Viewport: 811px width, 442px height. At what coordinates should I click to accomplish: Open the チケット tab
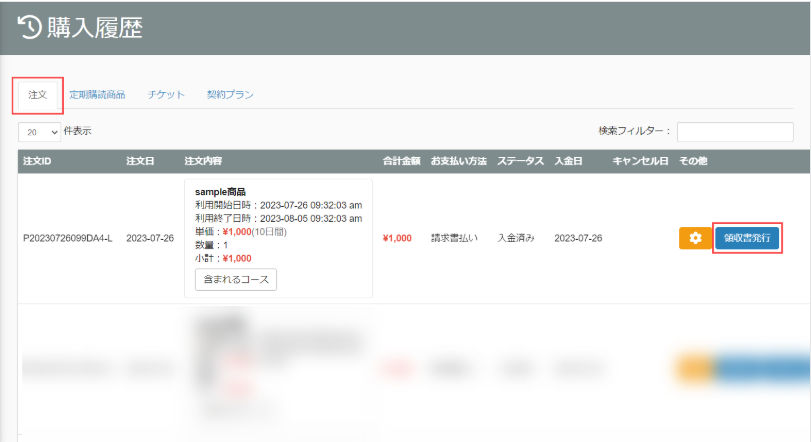pos(166,95)
